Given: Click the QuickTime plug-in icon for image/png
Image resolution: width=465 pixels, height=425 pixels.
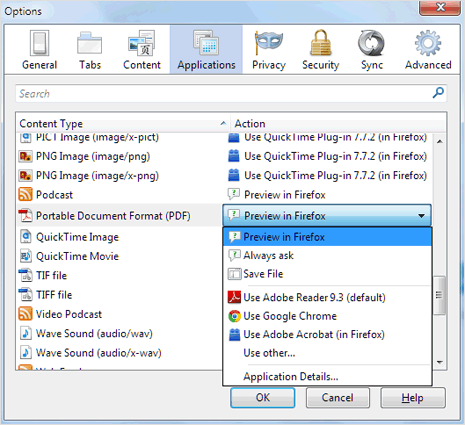Looking at the screenshot, I should point(234,156).
